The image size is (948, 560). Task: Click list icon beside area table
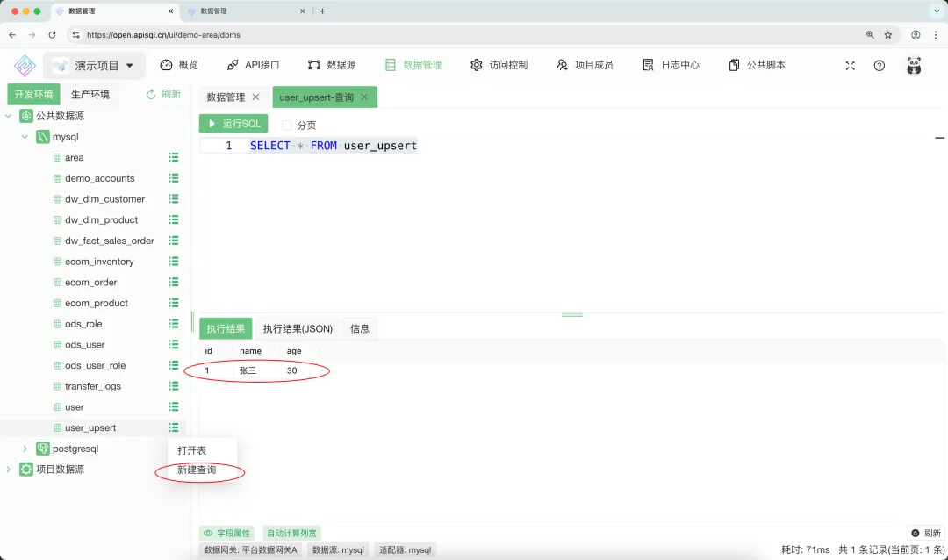coord(174,158)
